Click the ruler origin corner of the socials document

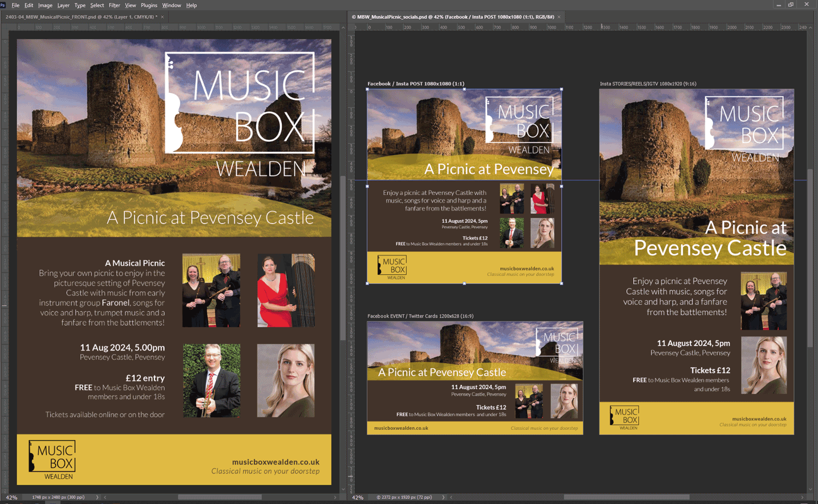351,27
